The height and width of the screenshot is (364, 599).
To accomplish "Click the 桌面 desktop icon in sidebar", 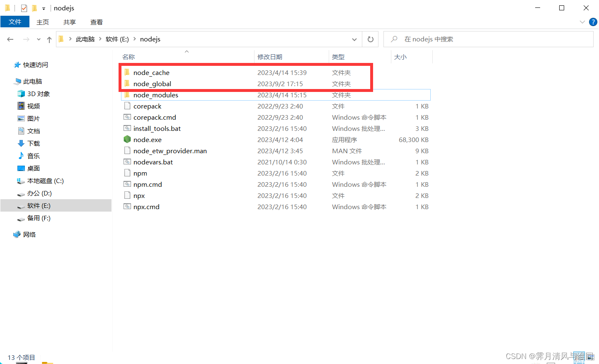I will pos(21,168).
